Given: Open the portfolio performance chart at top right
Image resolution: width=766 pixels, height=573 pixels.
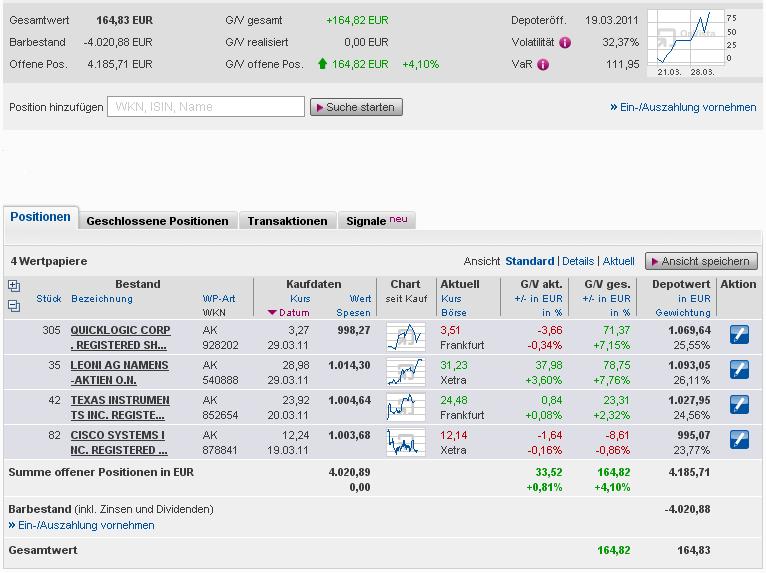Looking at the screenshot, I should click(x=693, y=43).
